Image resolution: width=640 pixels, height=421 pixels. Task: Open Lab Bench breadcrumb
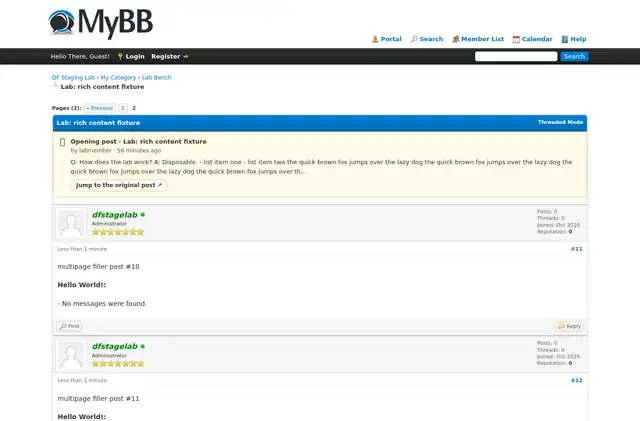(x=157, y=78)
